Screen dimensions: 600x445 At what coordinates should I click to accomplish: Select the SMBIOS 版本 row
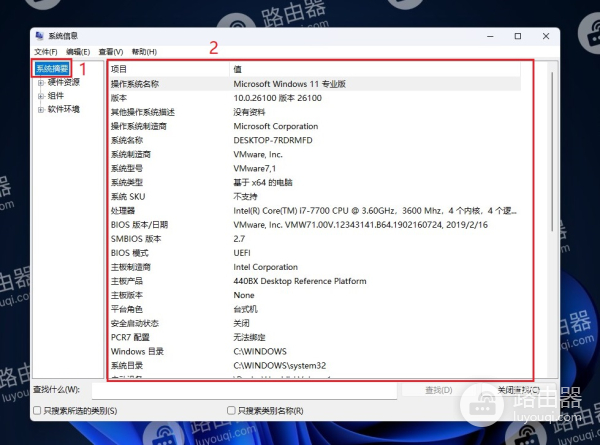coord(315,239)
